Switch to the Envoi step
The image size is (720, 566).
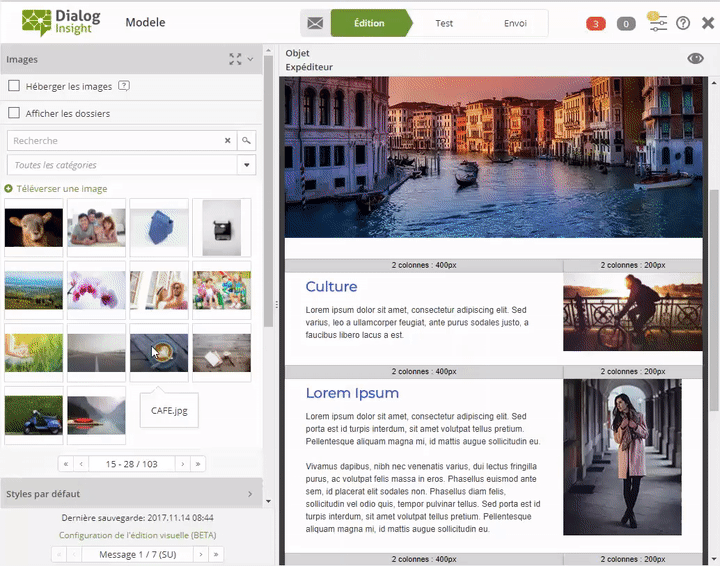pyautogui.click(x=515, y=23)
